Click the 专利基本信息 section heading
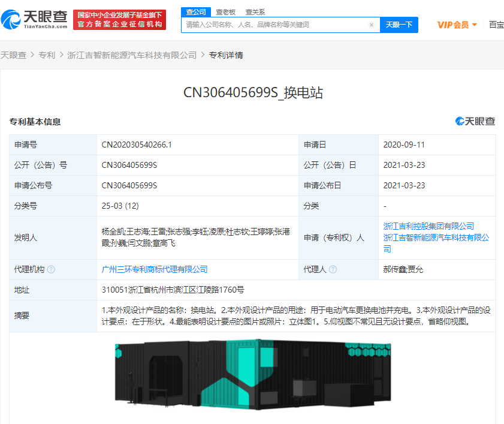Image resolution: width=504 pixels, height=424 pixels. click(x=35, y=122)
